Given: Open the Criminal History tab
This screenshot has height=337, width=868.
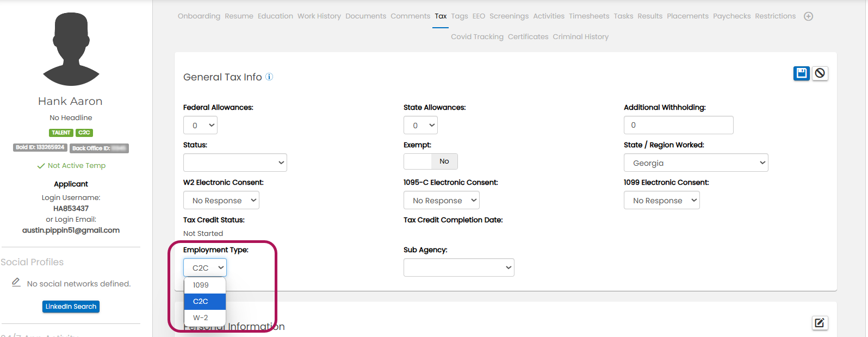Looking at the screenshot, I should [x=580, y=37].
